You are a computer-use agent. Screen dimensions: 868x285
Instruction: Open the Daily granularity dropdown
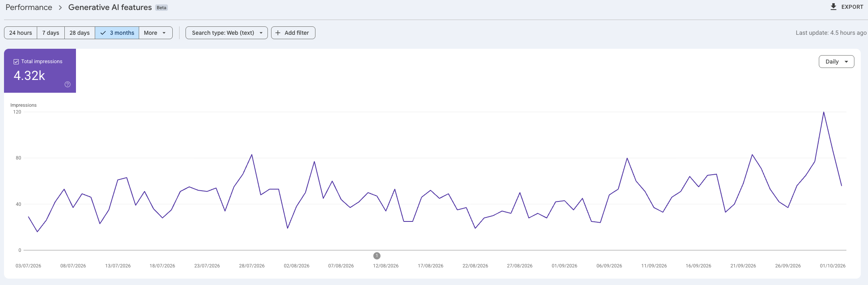[x=836, y=62]
